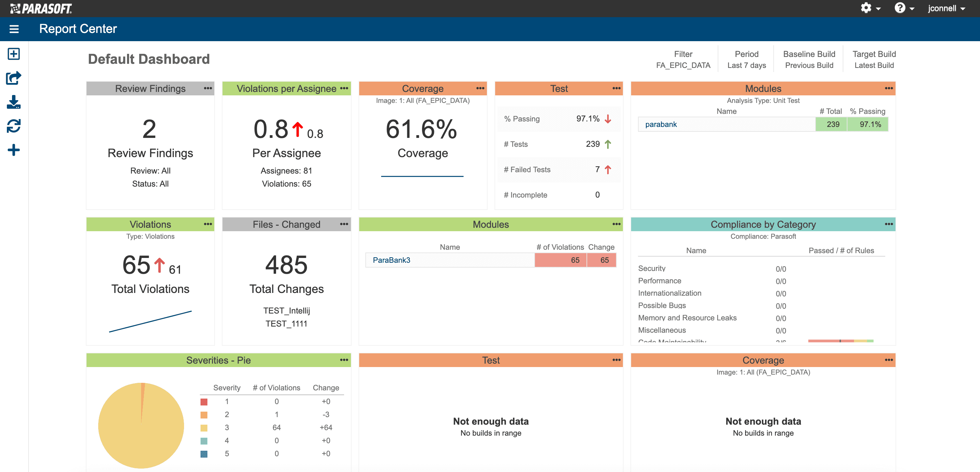Screen dimensions: 980x472
Task: Click the add dashboard icon in sidebar
Action: [14, 54]
